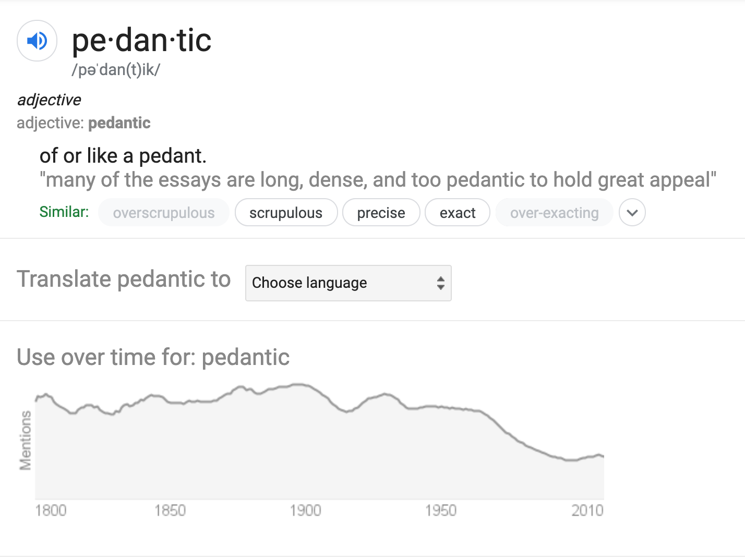Play the pronunciation audio for pedantic
This screenshot has width=745, height=560.
[x=37, y=41]
